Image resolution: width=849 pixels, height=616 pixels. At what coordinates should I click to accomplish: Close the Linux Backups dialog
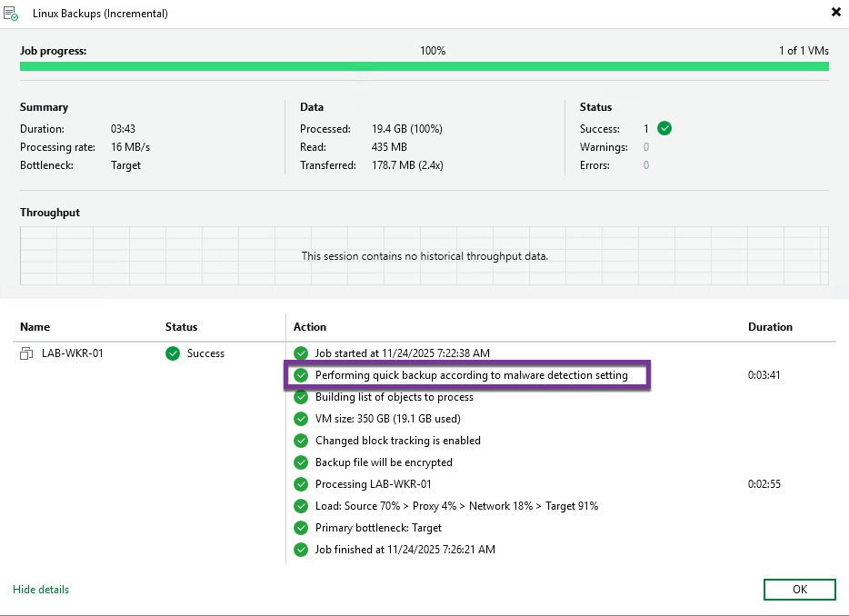click(x=835, y=13)
